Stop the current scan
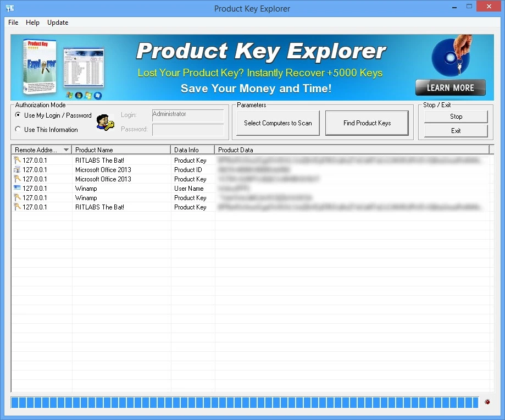The width and height of the screenshot is (505, 420). click(x=456, y=117)
